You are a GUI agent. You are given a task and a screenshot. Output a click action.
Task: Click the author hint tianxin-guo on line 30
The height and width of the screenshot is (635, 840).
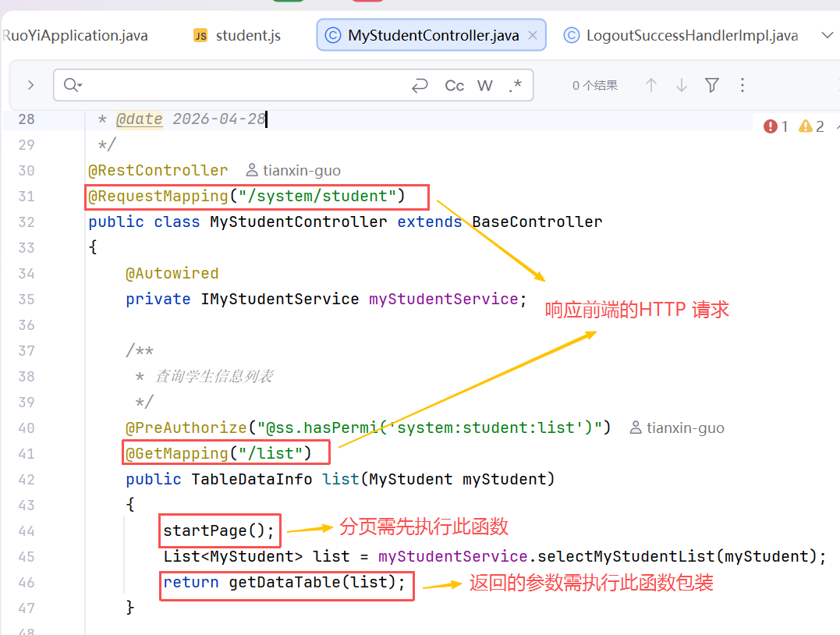pyautogui.click(x=293, y=170)
